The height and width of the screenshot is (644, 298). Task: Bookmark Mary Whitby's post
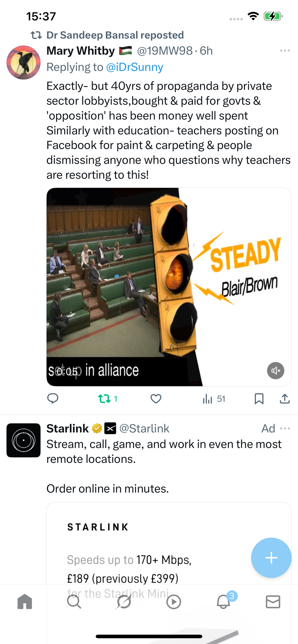coord(259,398)
